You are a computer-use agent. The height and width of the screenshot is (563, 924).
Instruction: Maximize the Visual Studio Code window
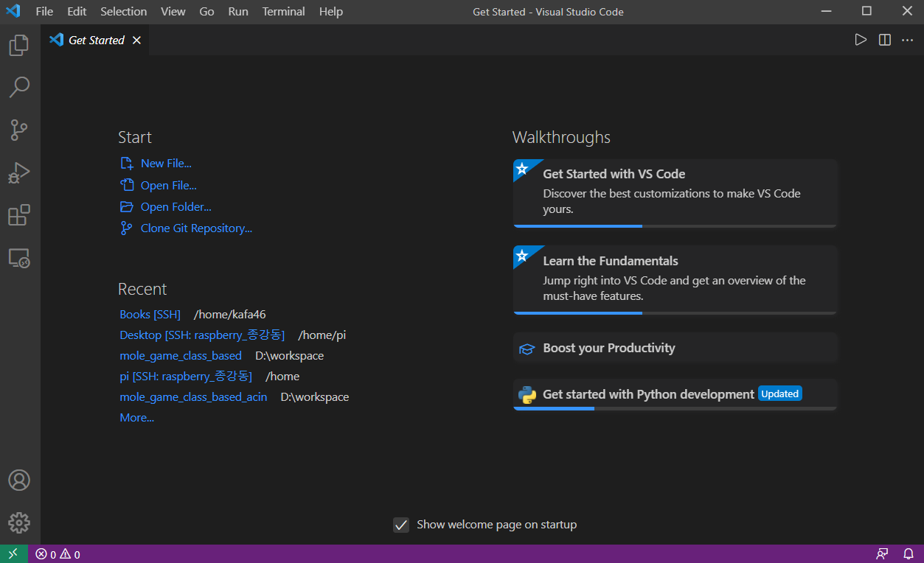point(866,11)
